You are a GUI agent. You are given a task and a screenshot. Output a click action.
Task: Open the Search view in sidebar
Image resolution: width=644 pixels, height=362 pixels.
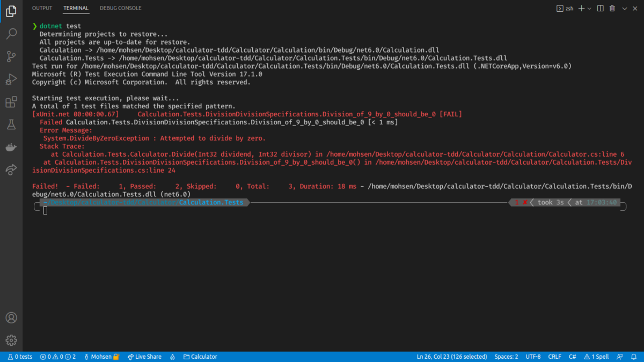point(11,34)
